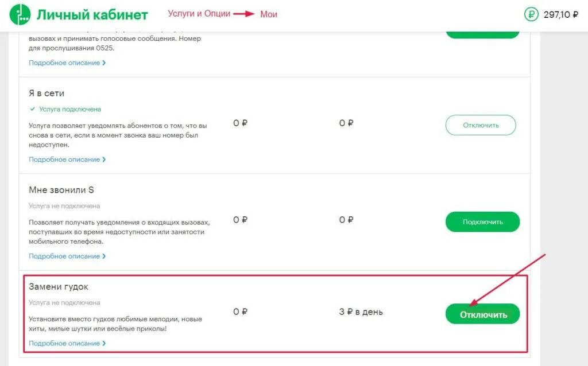The image size is (588, 366).
Task: Click the 3 ₽ в день price label
Action: [361, 312]
